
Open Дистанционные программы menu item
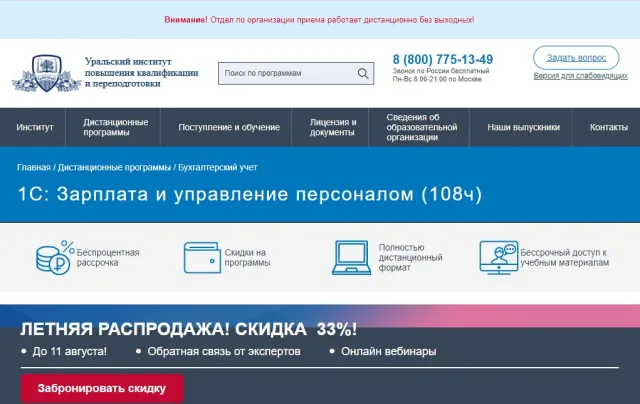[116, 127]
